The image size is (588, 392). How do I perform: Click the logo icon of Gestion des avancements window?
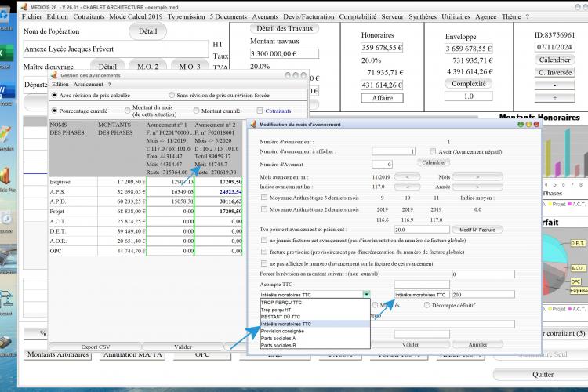(x=54, y=75)
